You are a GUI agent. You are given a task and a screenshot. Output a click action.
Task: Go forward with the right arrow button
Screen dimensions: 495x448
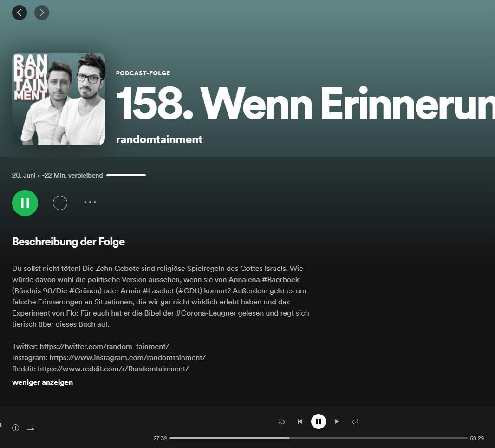(42, 13)
